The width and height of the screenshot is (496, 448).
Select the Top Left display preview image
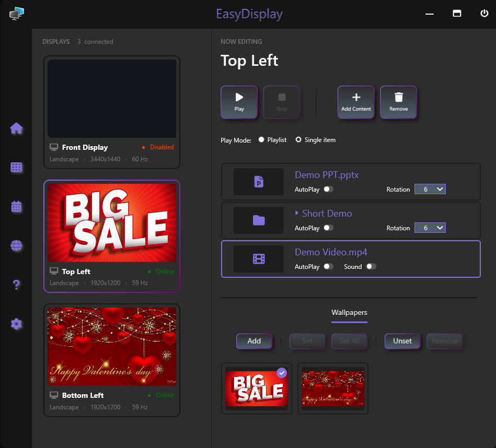(x=112, y=223)
